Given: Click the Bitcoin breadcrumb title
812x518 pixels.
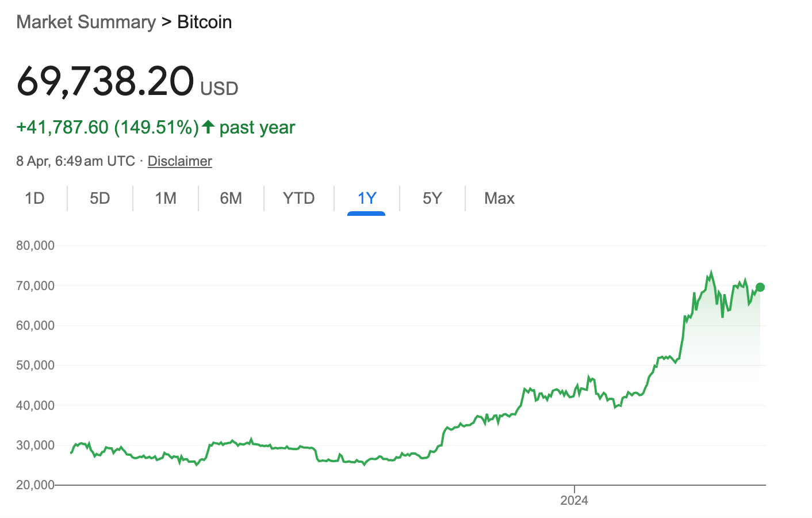Looking at the screenshot, I should click(x=205, y=22).
